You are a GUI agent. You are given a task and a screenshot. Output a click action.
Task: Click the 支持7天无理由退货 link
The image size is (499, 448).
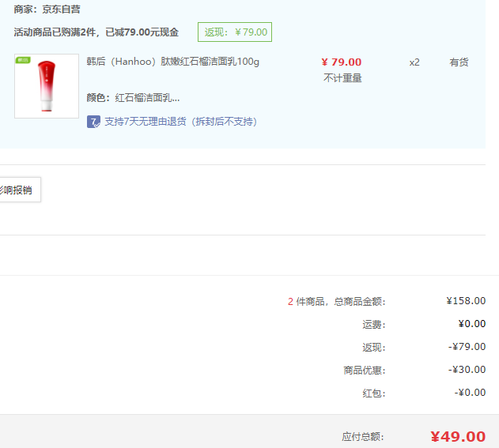(x=181, y=122)
